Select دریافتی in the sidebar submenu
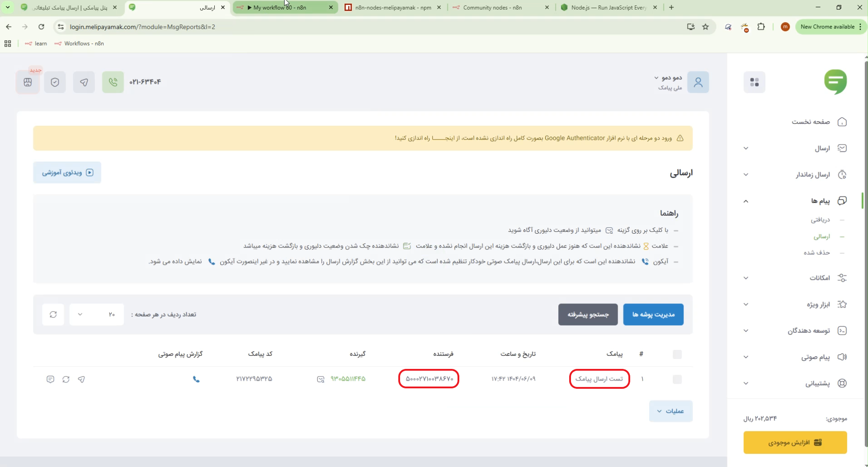This screenshot has width=868, height=467. click(x=820, y=220)
